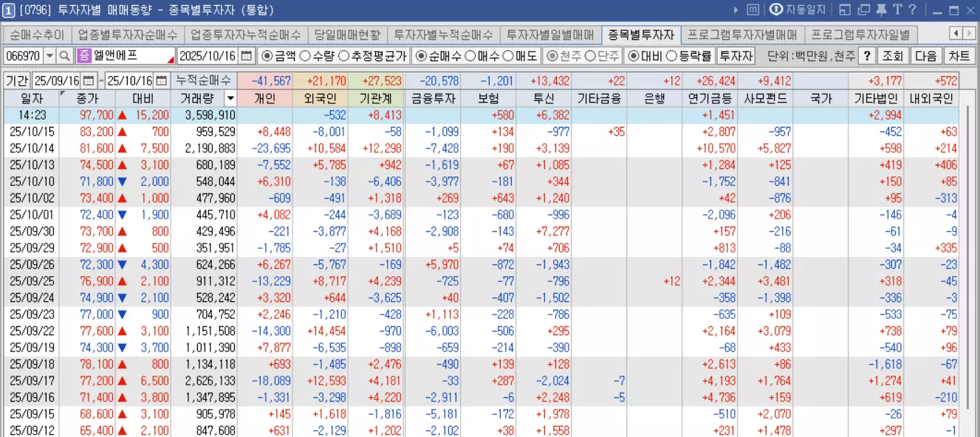Open the chart with the 차트 button
This screenshot has height=437, width=980.
tap(959, 55)
